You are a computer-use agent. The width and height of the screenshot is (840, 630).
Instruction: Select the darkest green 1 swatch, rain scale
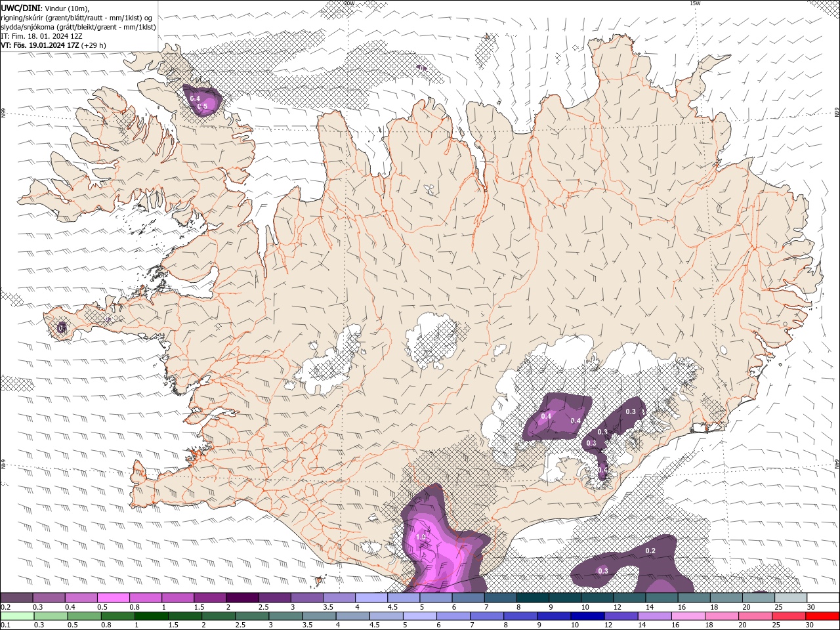click(152, 616)
